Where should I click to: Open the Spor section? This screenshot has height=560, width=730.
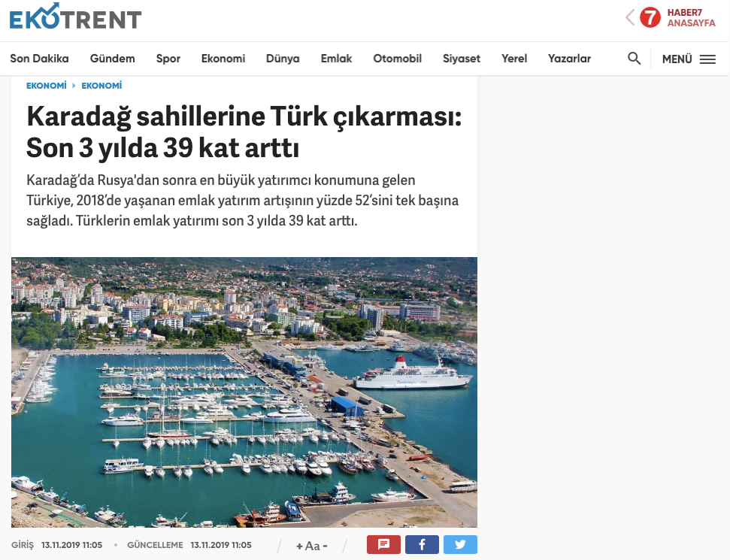(168, 59)
